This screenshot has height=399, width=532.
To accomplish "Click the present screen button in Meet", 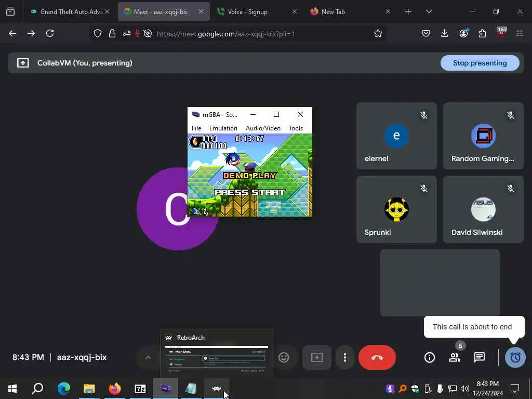I will [x=317, y=357].
